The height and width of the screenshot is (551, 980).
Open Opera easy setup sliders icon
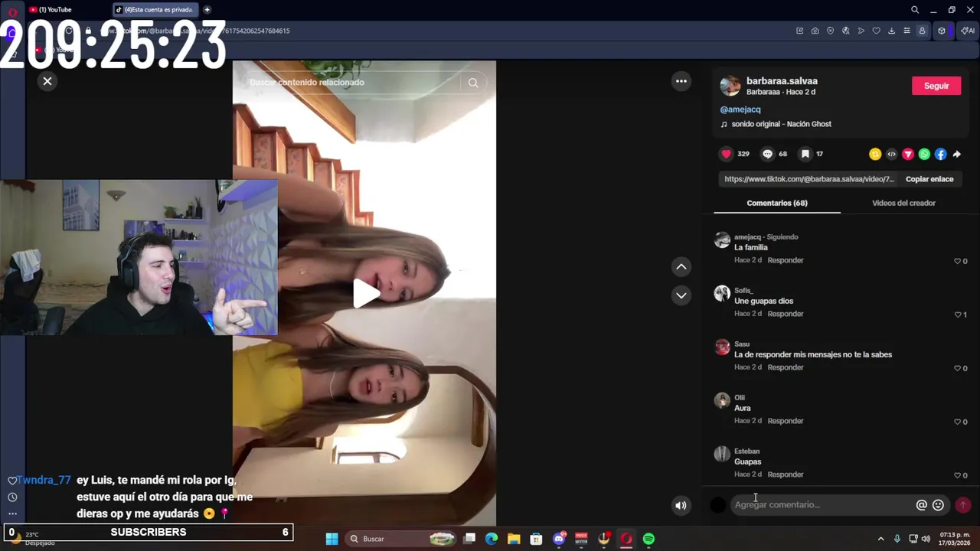coord(906,31)
